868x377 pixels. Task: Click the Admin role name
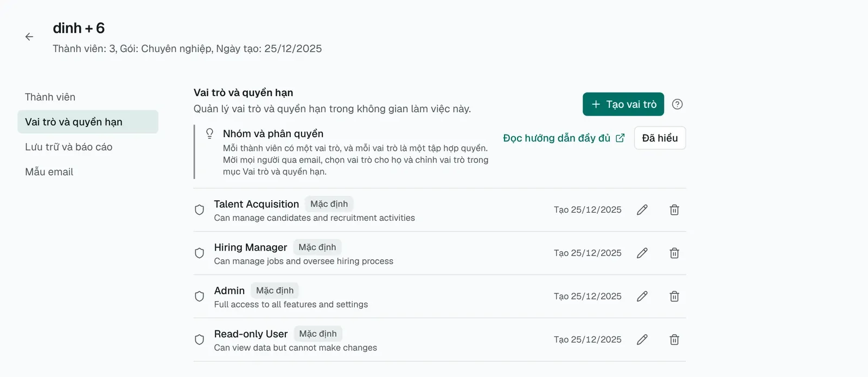[x=229, y=291]
